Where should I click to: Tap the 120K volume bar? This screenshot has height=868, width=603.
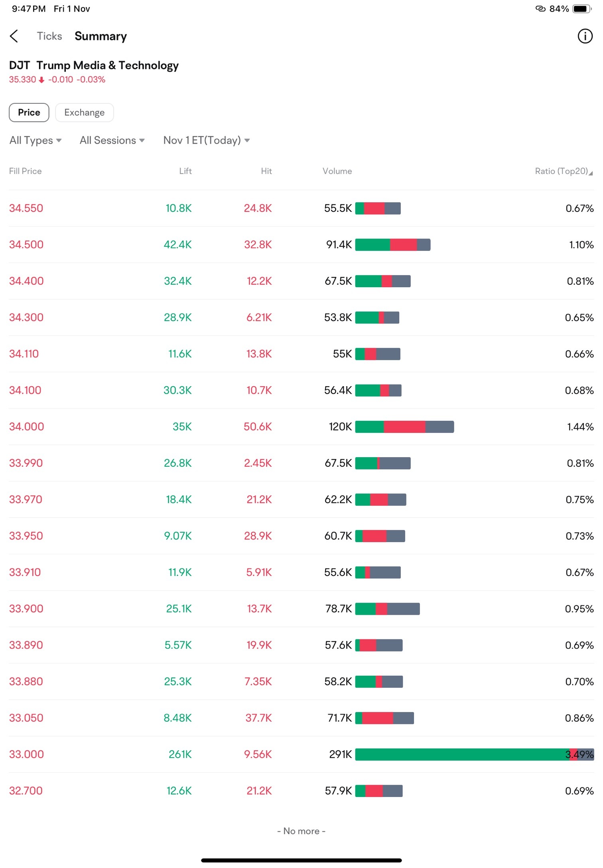(404, 426)
